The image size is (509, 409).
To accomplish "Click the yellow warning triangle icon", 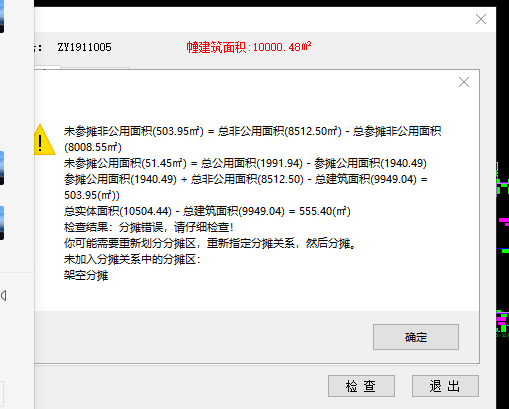I will [44, 140].
